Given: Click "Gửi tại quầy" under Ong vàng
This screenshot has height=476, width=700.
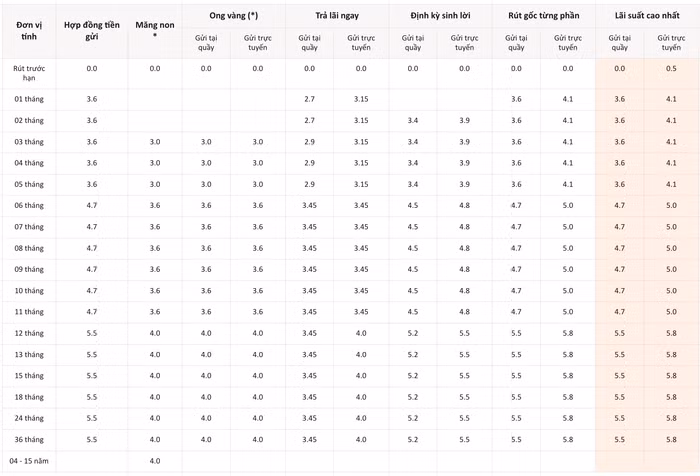Looking at the screenshot, I should (x=206, y=42).
